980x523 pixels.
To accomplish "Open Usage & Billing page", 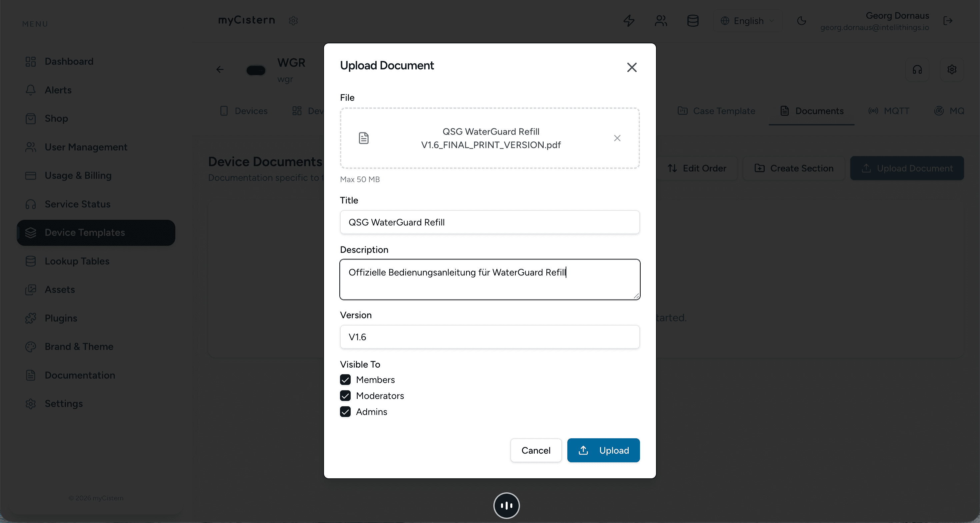I will point(96,175).
